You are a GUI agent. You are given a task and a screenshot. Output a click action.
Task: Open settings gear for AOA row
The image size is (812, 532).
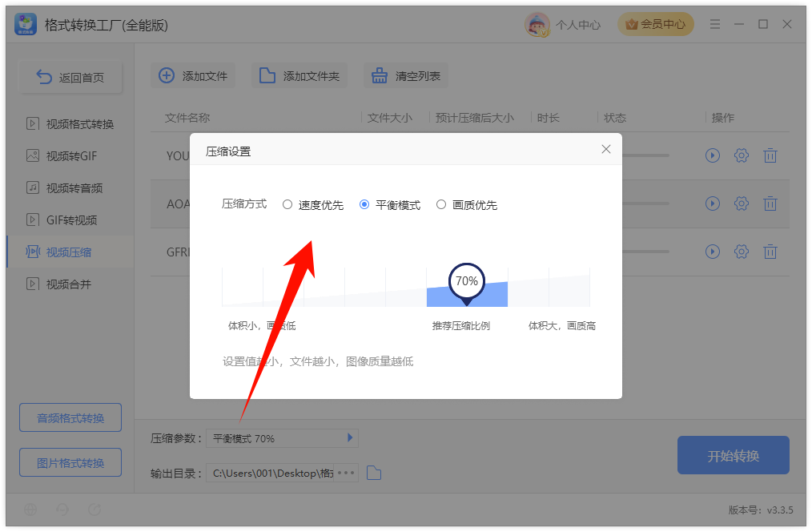click(742, 204)
